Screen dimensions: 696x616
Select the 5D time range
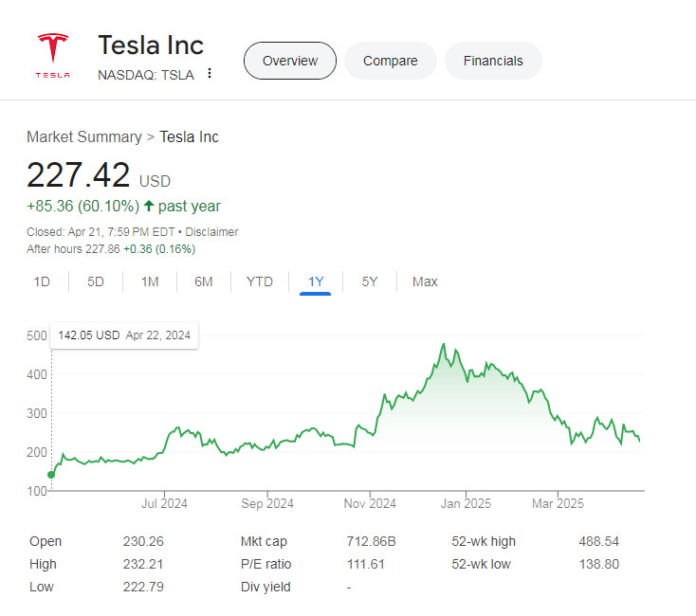tap(96, 281)
